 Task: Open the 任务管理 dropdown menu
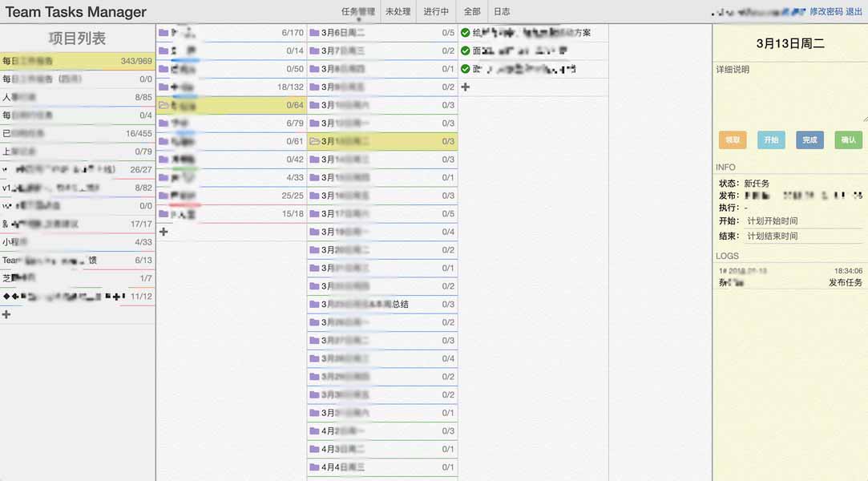(357, 12)
